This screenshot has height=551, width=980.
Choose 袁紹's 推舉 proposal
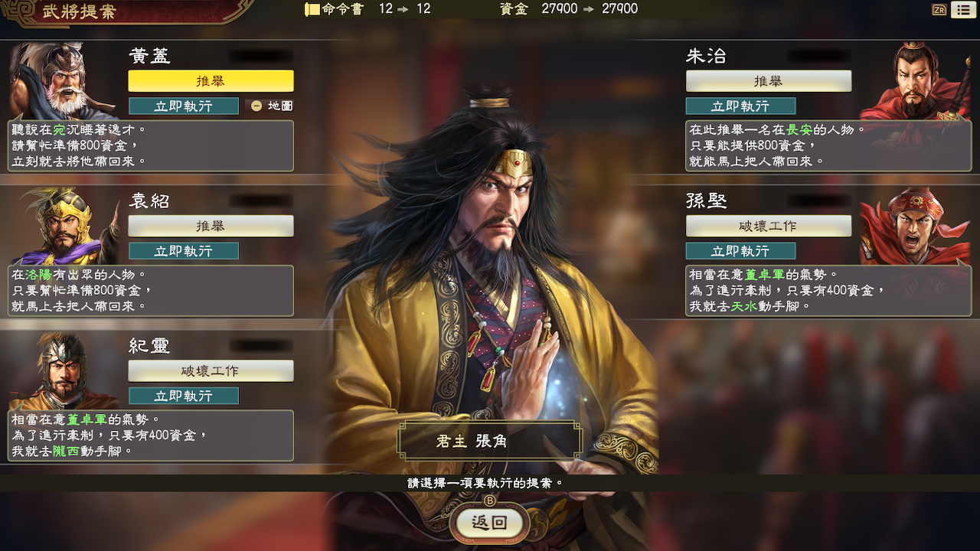pos(211,226)
